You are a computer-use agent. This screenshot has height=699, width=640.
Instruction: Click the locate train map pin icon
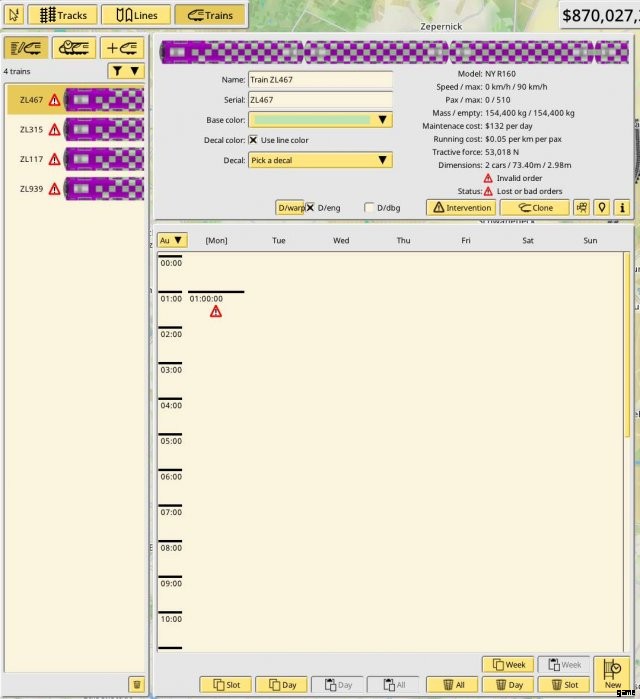pyautogui.click(x=602, y=207)
